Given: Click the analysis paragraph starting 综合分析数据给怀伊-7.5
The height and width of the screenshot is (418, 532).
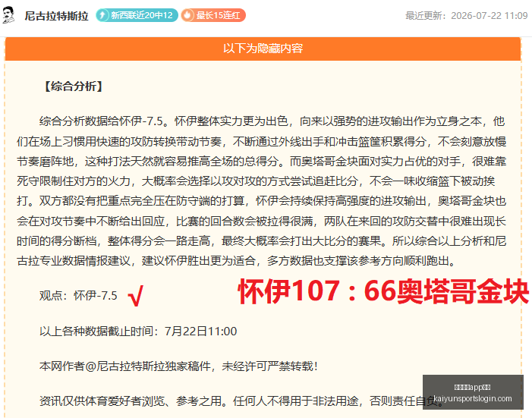Looking at the screenshot, I should [262, 191].
